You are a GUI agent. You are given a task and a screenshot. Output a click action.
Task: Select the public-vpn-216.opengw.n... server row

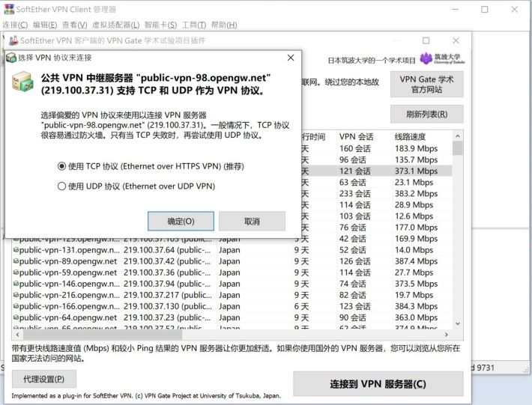(x=232, y=295)
